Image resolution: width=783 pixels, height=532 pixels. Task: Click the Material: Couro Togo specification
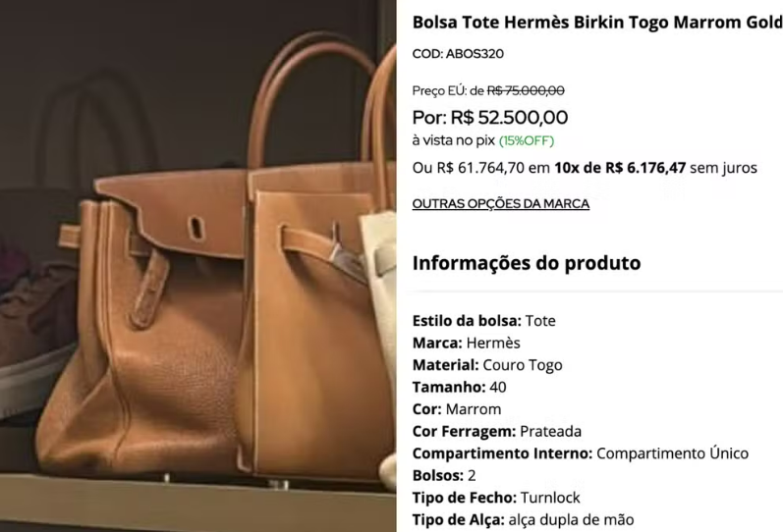[487, 365]
